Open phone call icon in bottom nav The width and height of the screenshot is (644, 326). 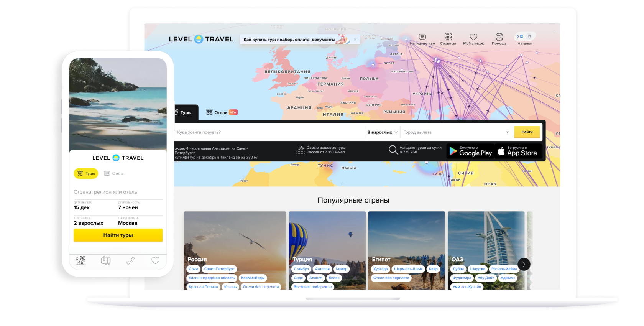[x=131, y=260]
